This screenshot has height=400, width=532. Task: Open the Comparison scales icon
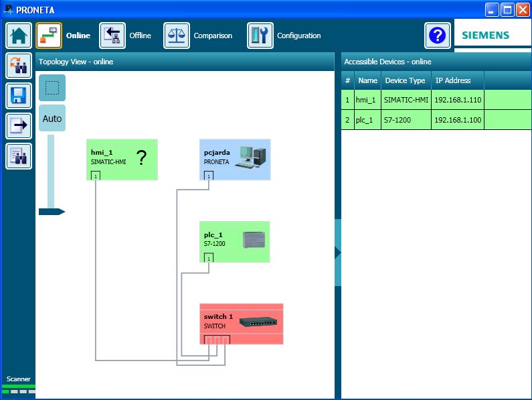(177, 36)
